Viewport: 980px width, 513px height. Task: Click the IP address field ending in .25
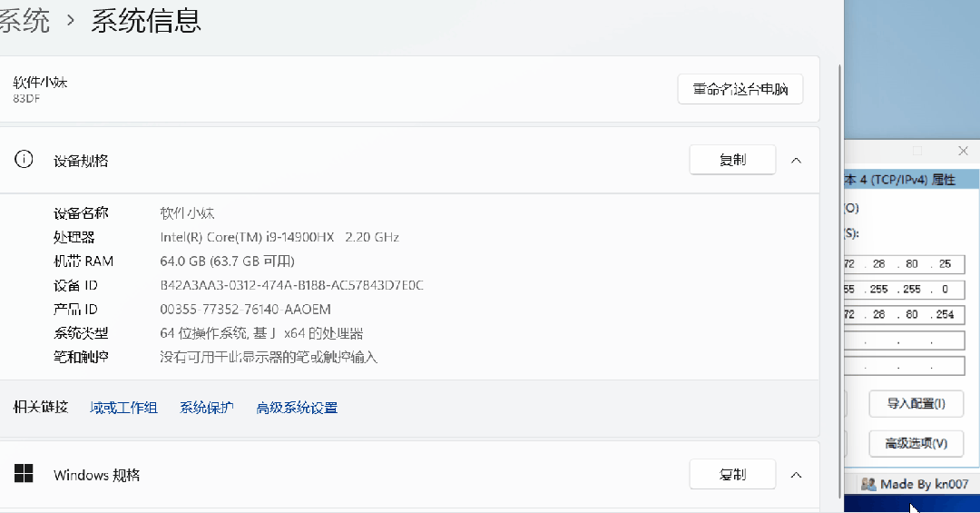tap(904, 264)
